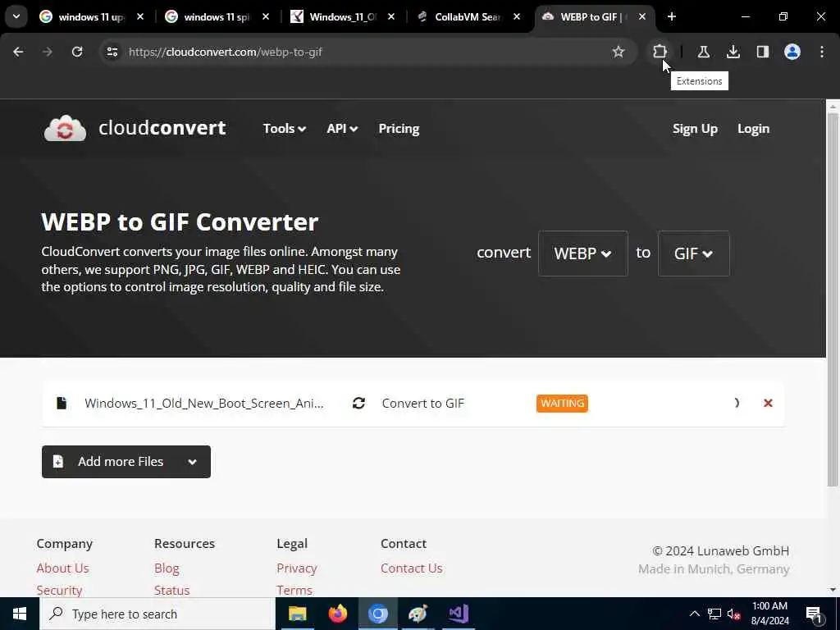Open the Chrome downloads icon
The image size is (840, 630).
(733, 52)
